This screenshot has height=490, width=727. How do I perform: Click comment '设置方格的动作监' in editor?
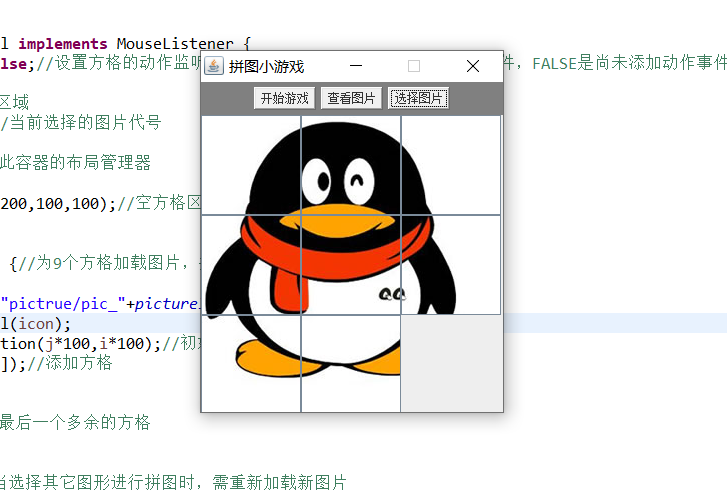(x=128, y=63)
